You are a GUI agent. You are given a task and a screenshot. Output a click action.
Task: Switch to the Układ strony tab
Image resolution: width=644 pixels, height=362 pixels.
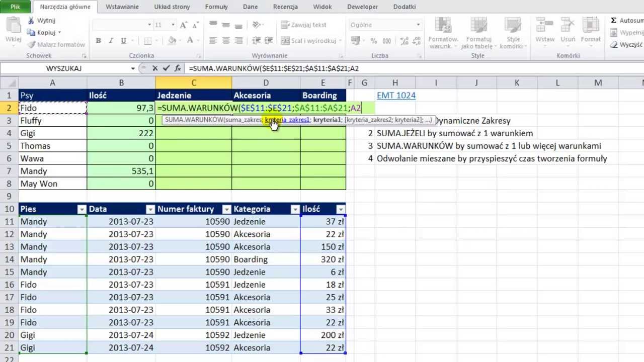172,7
